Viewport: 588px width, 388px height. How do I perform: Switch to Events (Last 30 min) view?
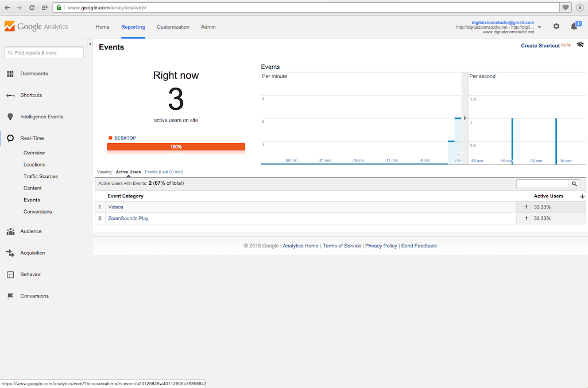pyautogui.click(x=164, y=172)
